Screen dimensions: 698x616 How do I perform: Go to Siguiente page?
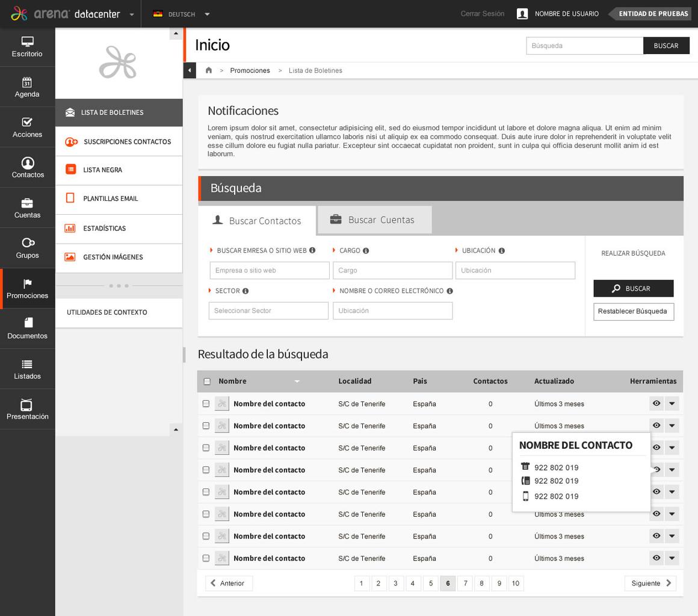650,584
